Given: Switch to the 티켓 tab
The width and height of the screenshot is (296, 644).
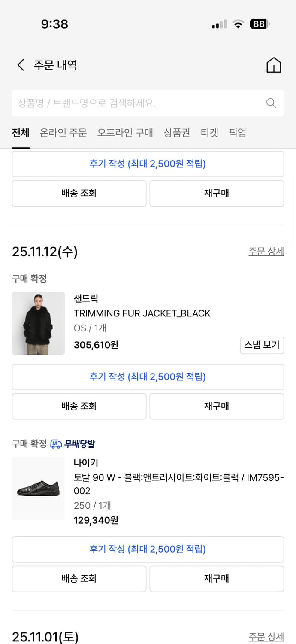Looking at the screenshot, I should click(209, 133).
